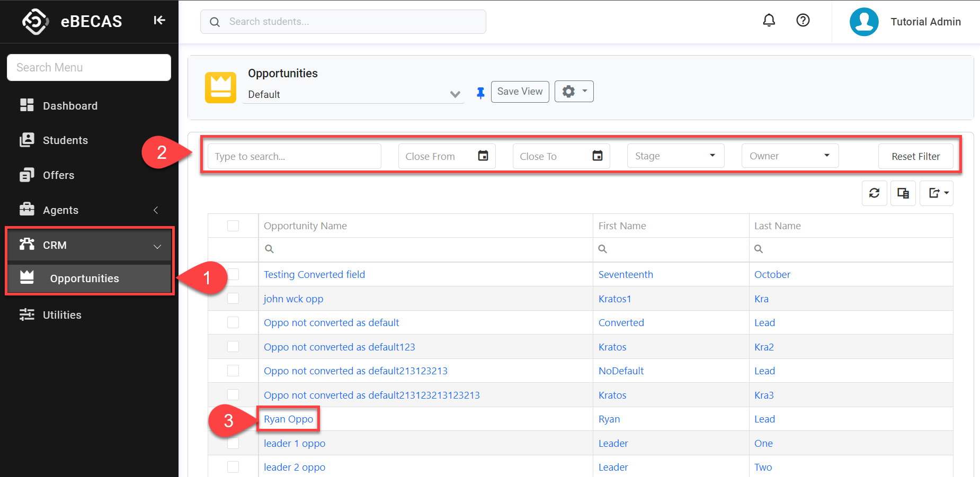This screenshot has height=477, width=980.
Task: Click the Search students field
Action: click(x=343, y=22)
